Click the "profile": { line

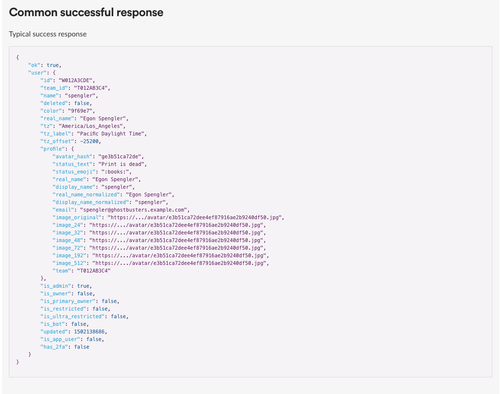click(57, 149)
